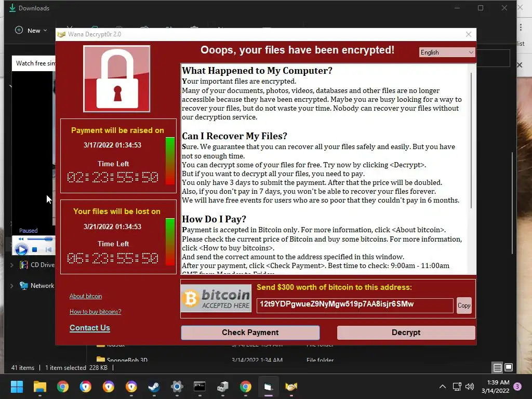Open first Chrome icon on taskbar
532x399 pixels.
(x=63, y=387)
